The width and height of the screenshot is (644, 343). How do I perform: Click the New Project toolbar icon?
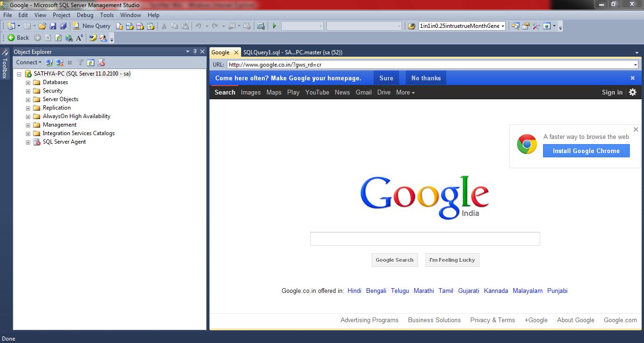[11, 26]
